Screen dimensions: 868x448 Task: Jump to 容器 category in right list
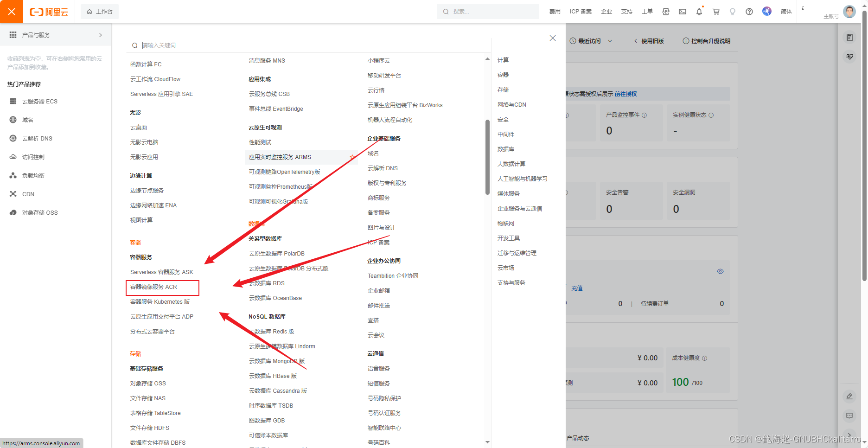pyautogui.click(x=503, y=75)
